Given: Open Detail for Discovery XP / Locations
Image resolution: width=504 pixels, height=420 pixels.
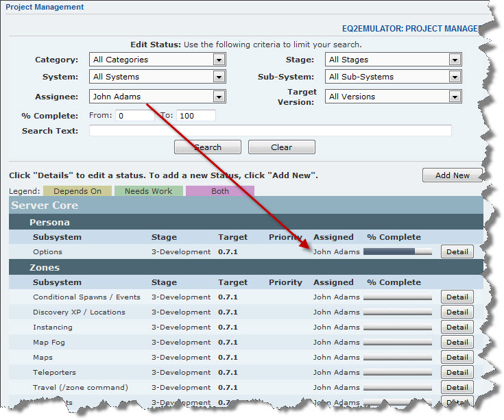Looking at the screenshot, I should [457, 312].
